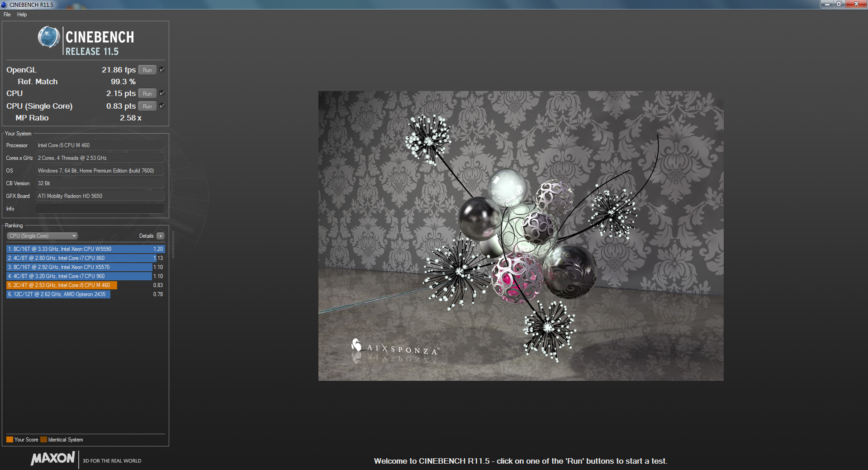Screen dimensions: 868x470
Task: Click the MAXON logo at bottom left
Action: 53,459
